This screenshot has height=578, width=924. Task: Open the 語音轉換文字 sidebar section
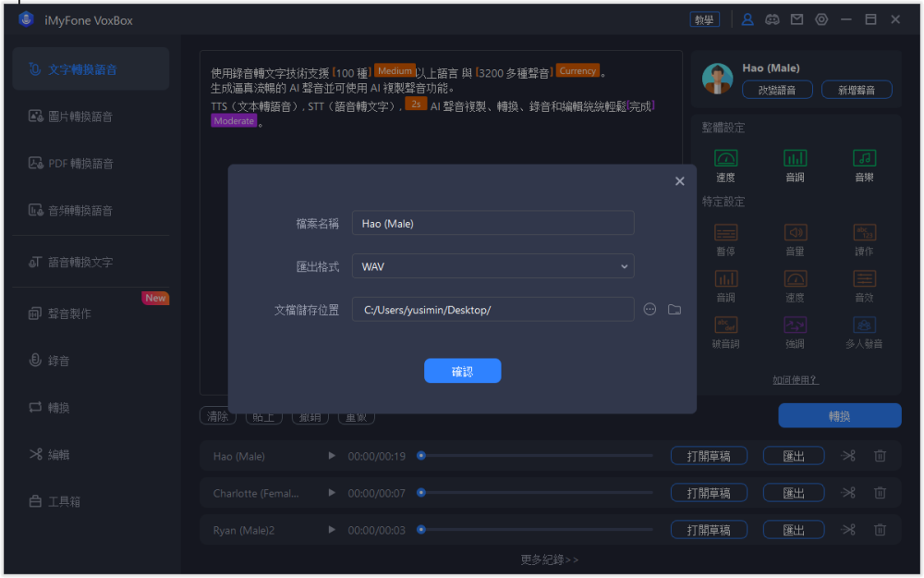pyautogui.click(x=91, y=262)
